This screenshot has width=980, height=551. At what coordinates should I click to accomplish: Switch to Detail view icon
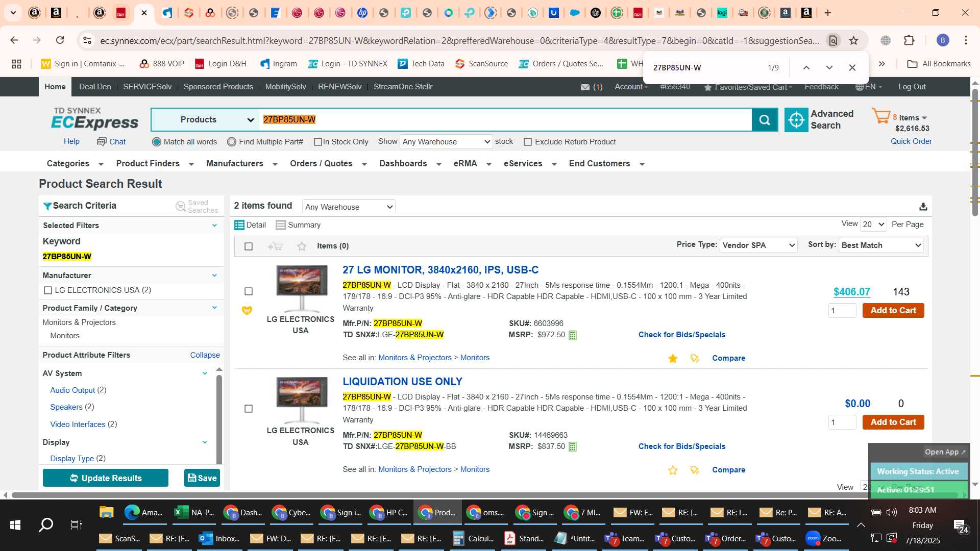[239, 225]
